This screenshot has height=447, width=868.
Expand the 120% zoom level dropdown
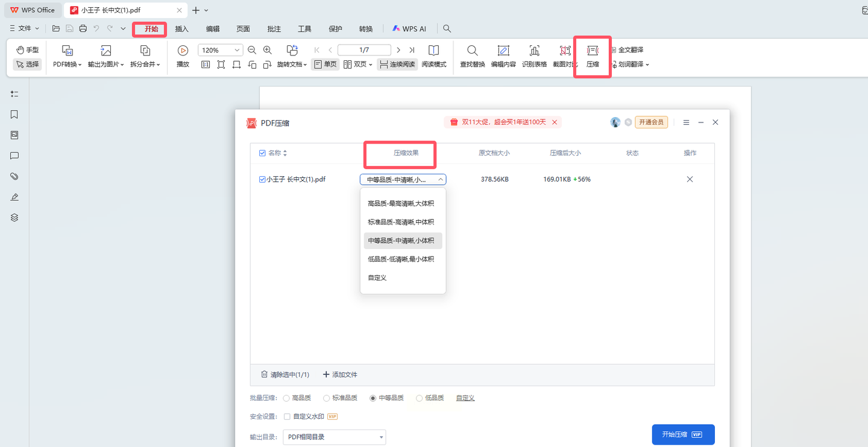tap(237, 50)
